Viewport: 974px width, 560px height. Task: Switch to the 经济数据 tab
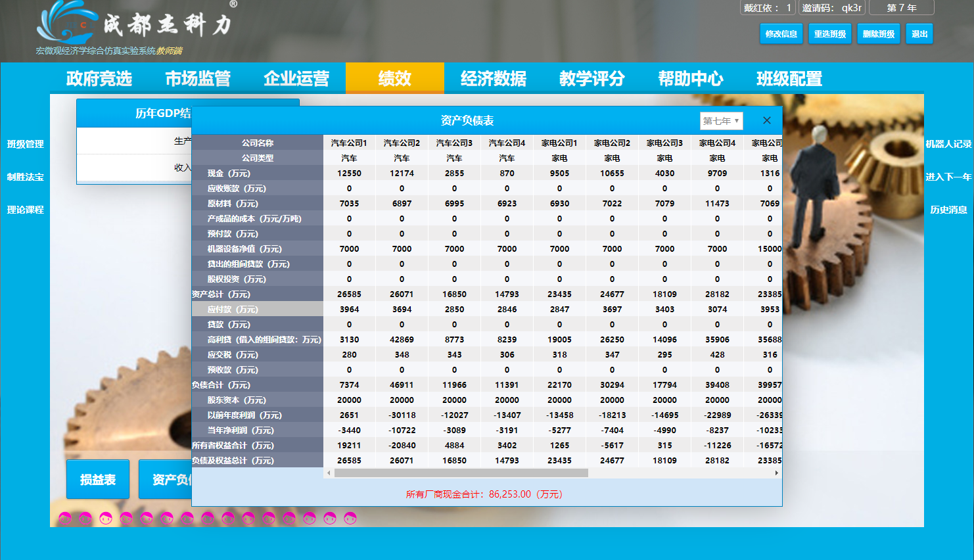point(494,79)
